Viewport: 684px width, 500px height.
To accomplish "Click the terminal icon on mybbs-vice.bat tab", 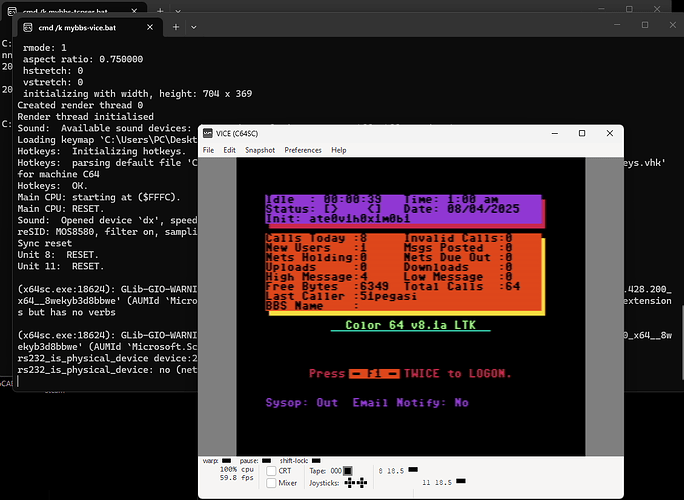I will (27, 27).
